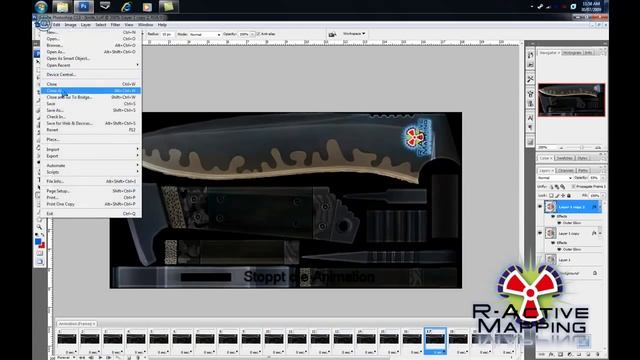Toggle the Propagate Frame 1 checkbox

(573, 187)
